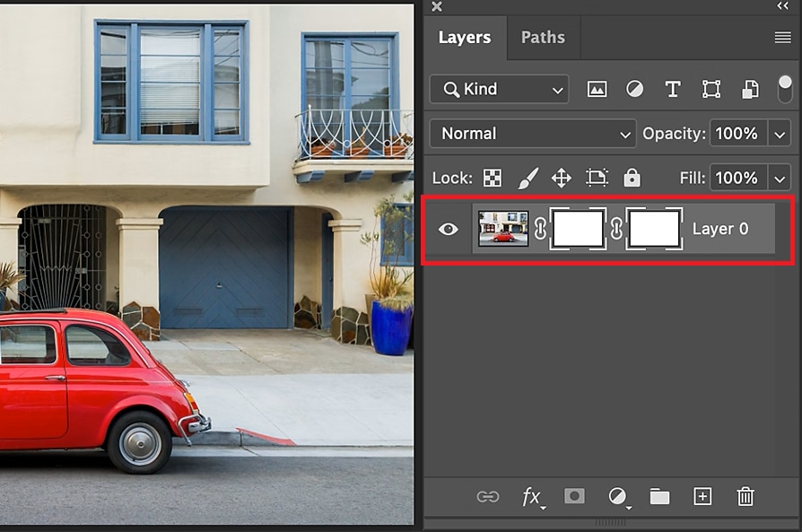Filter for adjustment layers

635,90
